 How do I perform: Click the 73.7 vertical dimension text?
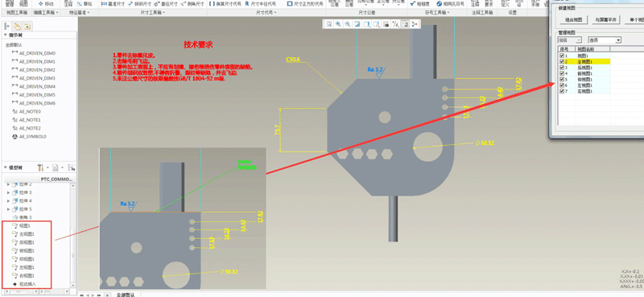tap(277, 130)
